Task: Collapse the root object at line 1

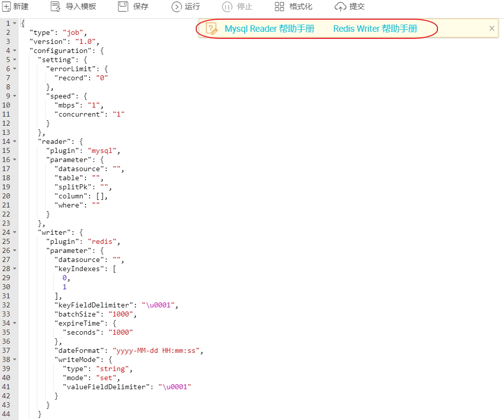Action: [x=15, y=24]
